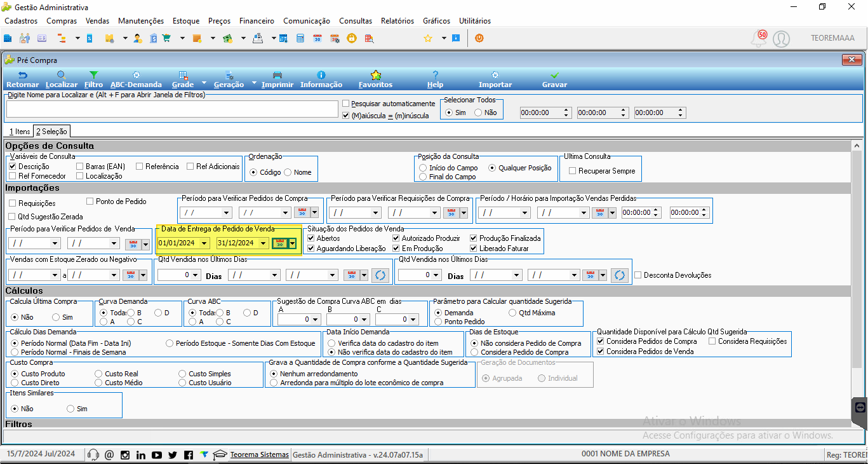Image resolution: width=868 pixels, height=464 pixels.
Task: Click the Grade toolbar icon
Action: (x=183, y=79)
